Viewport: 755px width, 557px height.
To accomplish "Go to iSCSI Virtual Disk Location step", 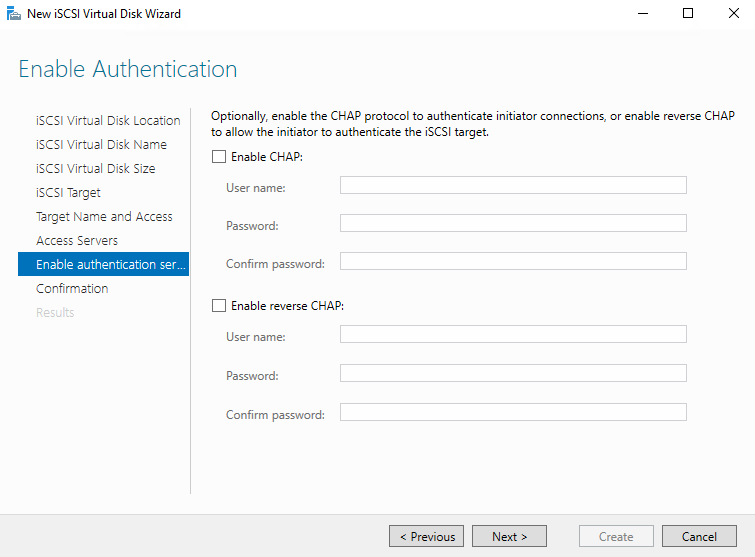I will 108,121.
